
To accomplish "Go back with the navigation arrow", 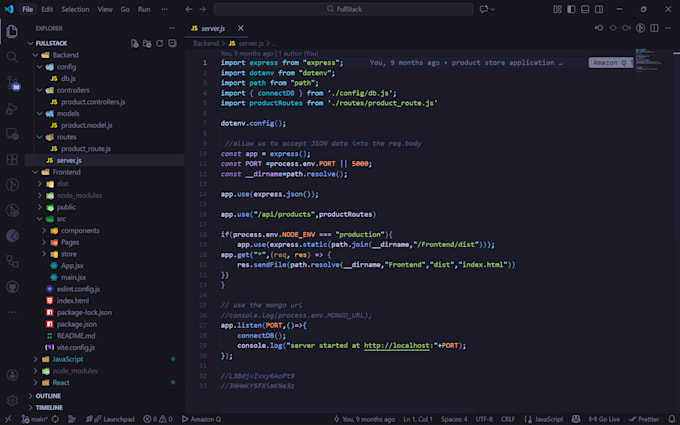I will [189, 9].
